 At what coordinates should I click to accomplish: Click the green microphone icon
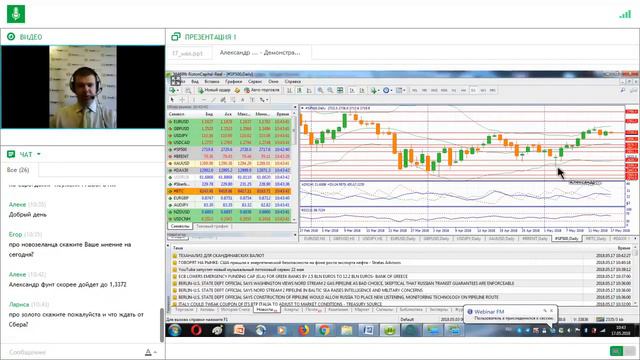click(16, 13)
